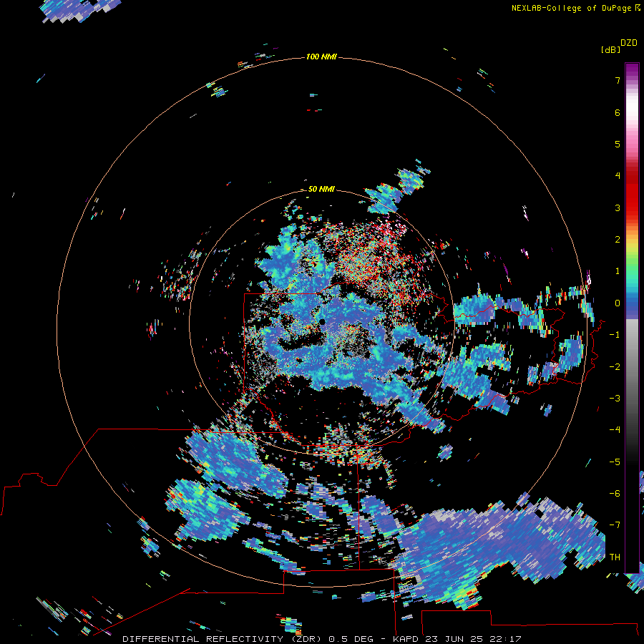
Task: Click the -6 value on the scale
Action: point(615,494)
